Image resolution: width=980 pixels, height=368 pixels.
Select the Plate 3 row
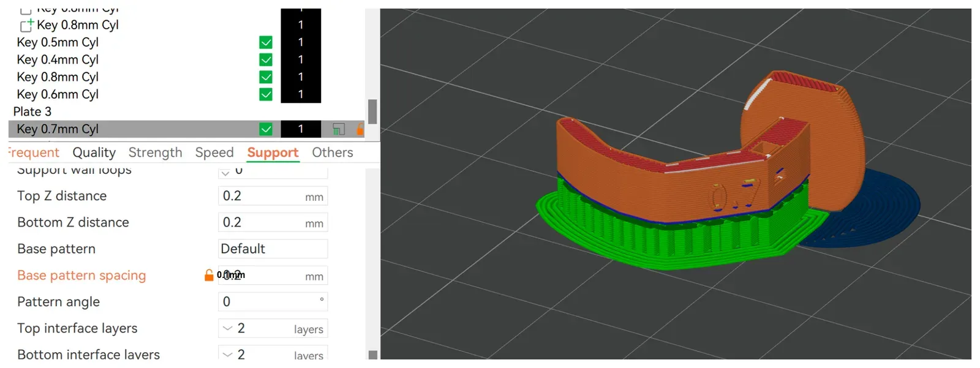(32, 111)
